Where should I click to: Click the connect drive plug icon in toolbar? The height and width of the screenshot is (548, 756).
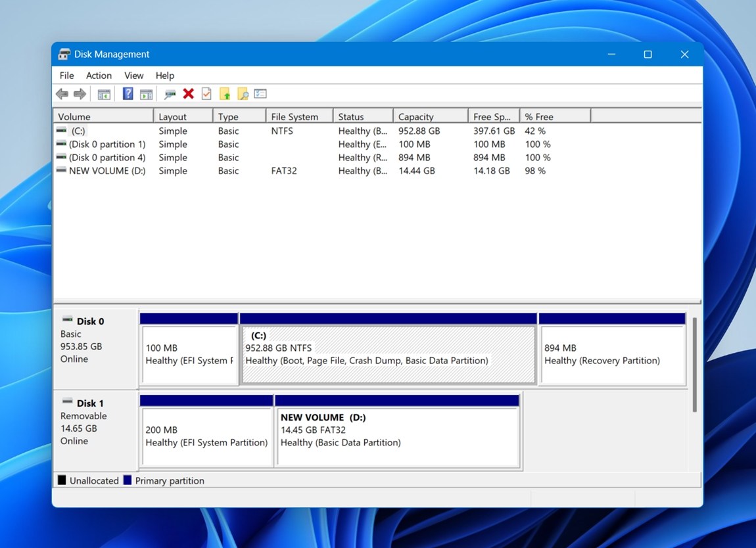pos(170,94)
